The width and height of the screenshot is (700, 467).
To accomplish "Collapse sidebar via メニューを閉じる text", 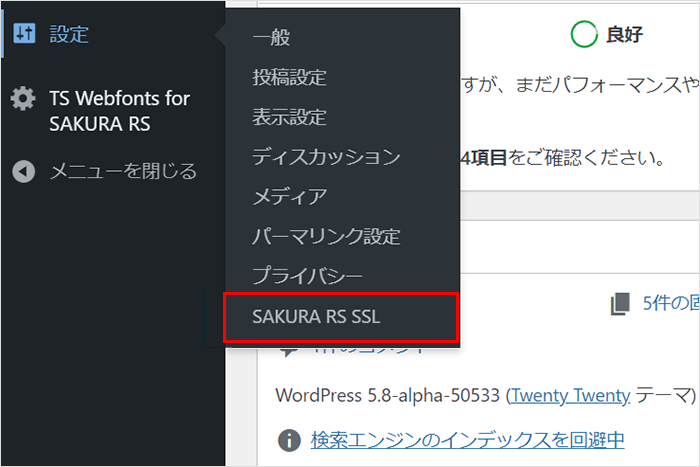I will [123, 171].
